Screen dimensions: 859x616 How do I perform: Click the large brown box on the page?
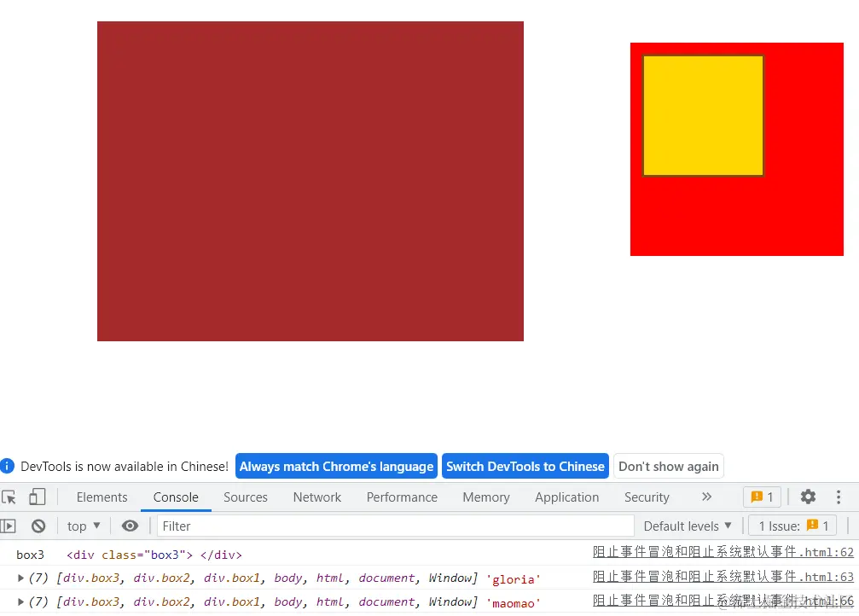click(310, 181)
